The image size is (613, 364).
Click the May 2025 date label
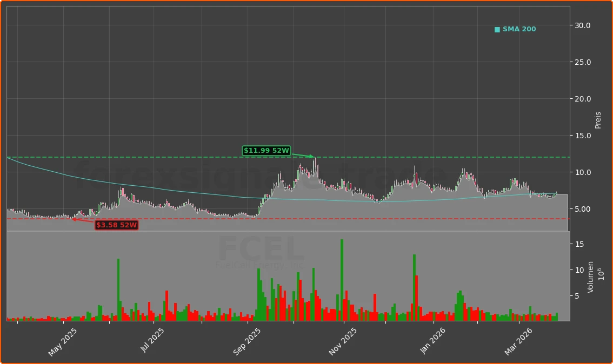pyautogui.click(x=63, y=342)
